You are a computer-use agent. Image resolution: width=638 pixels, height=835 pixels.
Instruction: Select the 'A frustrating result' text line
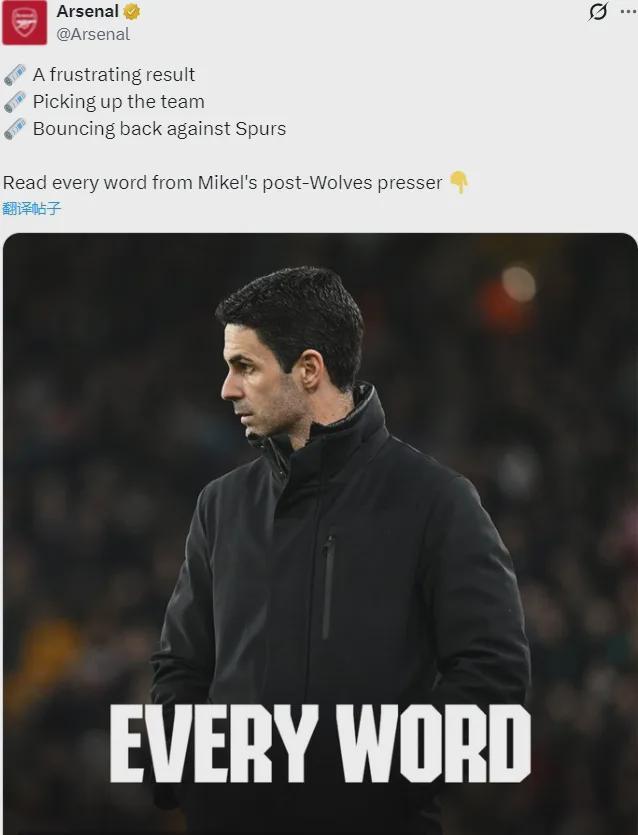tap(113, 75)
